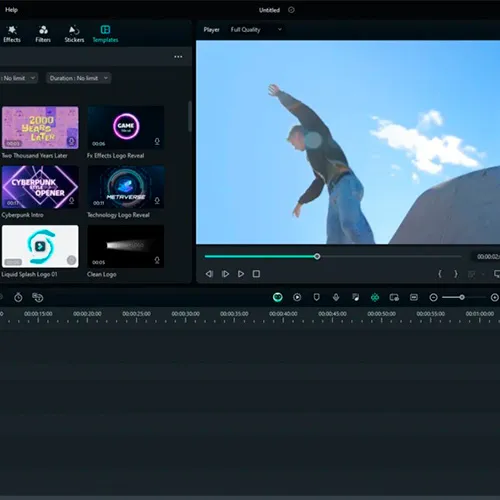Click the player progress slider handle
Image resolution: width=500 pixels, height=500 pixels.
click(x=317, y=256)
